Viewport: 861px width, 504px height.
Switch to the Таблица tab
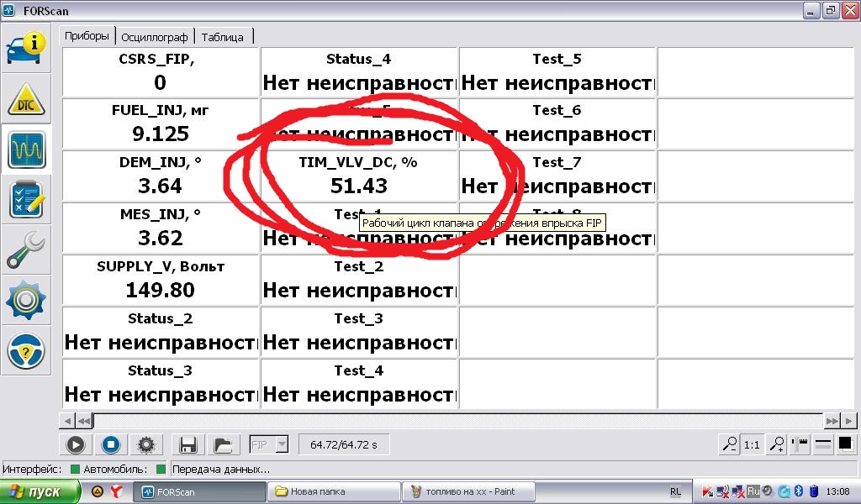[x=223, y=36]
